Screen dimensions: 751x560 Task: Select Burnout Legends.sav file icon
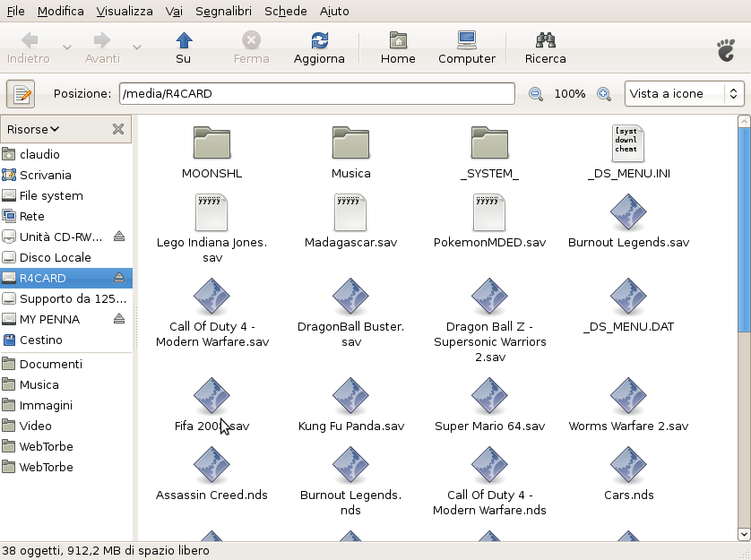click(x=628, y=212)
